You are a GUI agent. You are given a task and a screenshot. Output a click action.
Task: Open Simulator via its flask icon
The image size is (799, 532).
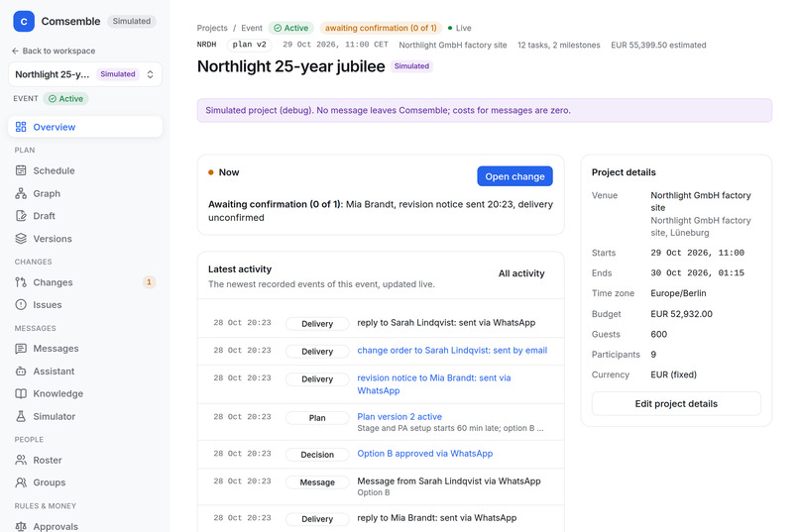point(21,416)
